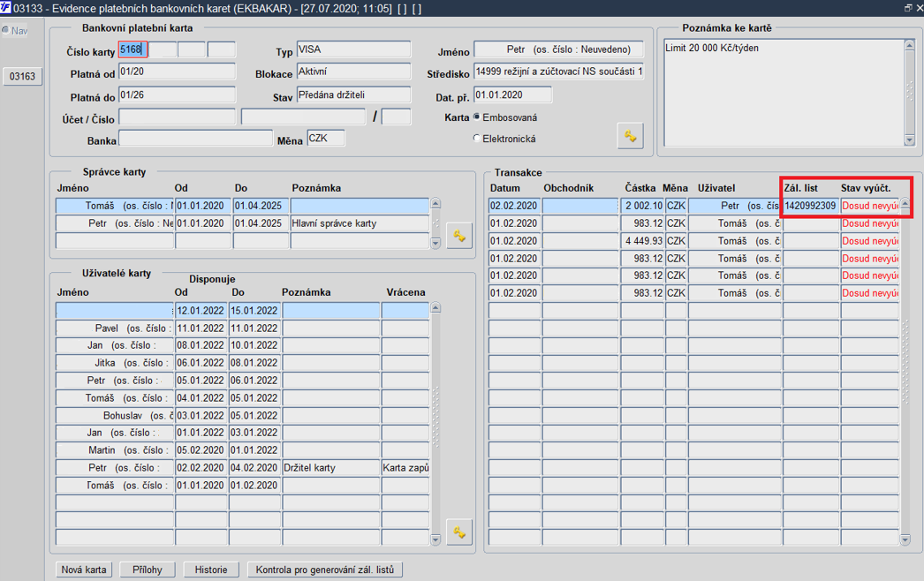Click the Blokace field showing Aktivní
Screen dimensions: 924x581
pos(353,72)
